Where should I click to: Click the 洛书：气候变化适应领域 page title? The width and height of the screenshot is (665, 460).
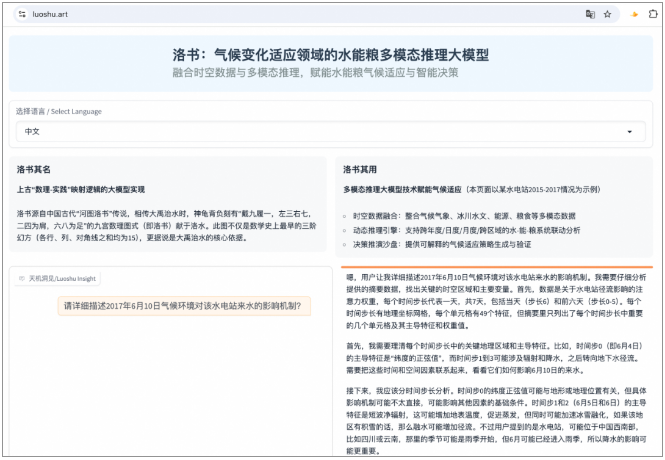click(x=330, y=55)
